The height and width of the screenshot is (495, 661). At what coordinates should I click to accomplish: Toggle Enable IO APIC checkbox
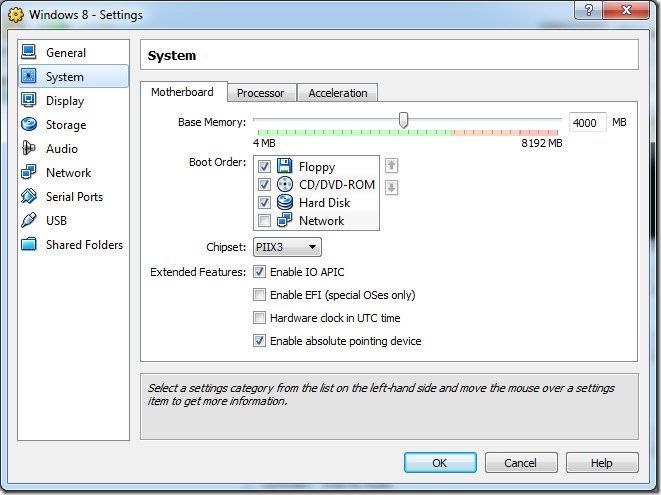coord(259,272)
